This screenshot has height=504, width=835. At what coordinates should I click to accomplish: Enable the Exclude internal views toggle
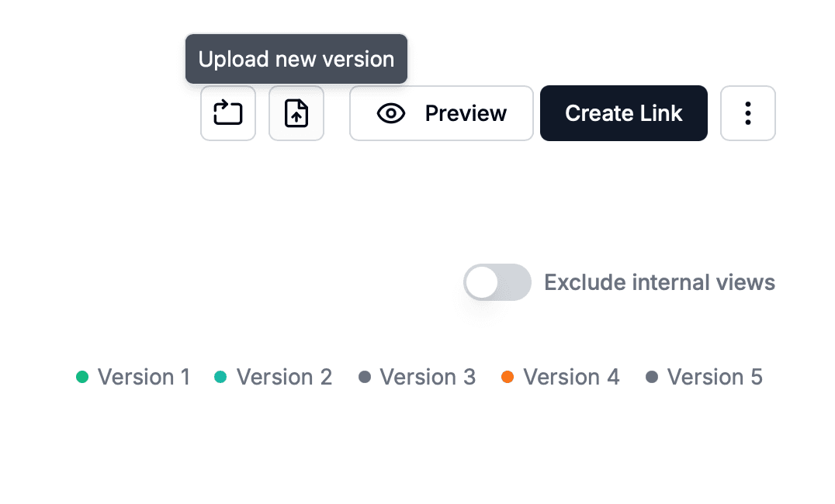(x=497, y=282)
